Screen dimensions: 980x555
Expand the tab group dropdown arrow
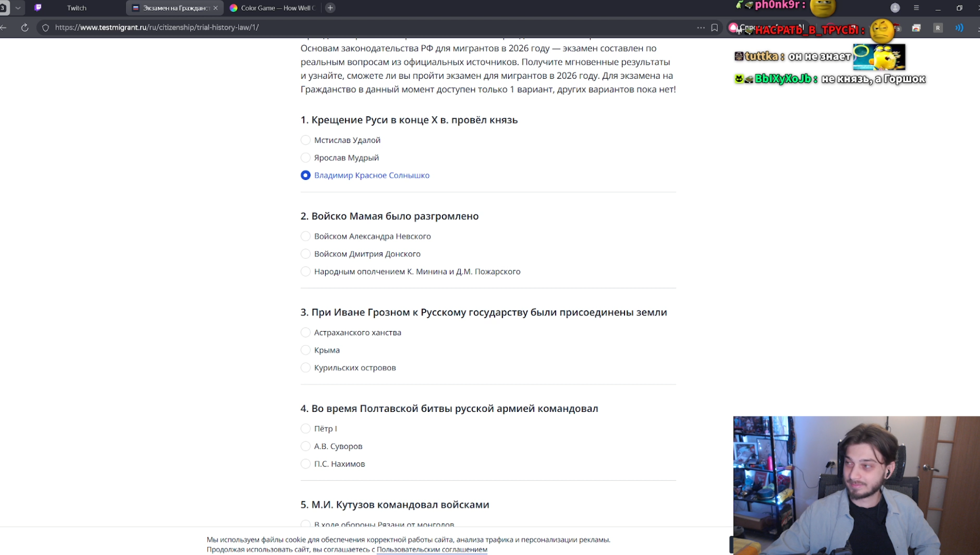click(18, 8)
